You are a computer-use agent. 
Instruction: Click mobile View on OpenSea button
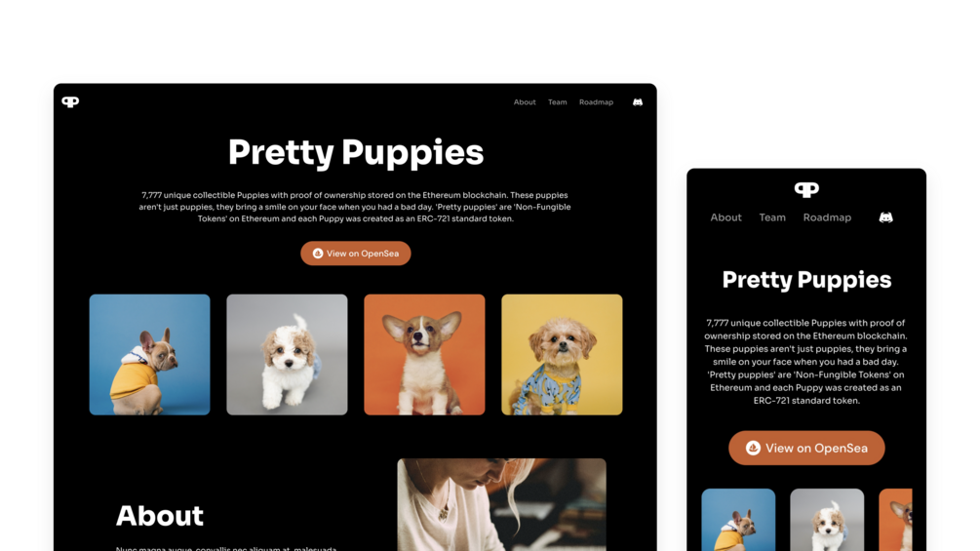(806, 448)
